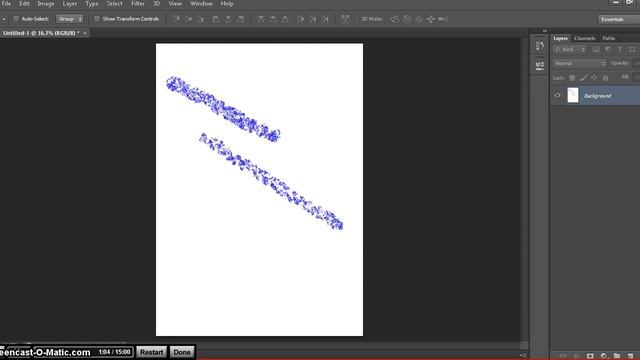Viewport: 640px width, 360px height.
Task: Click the Distribute Right Edges icon
Action: coord(325,19)
